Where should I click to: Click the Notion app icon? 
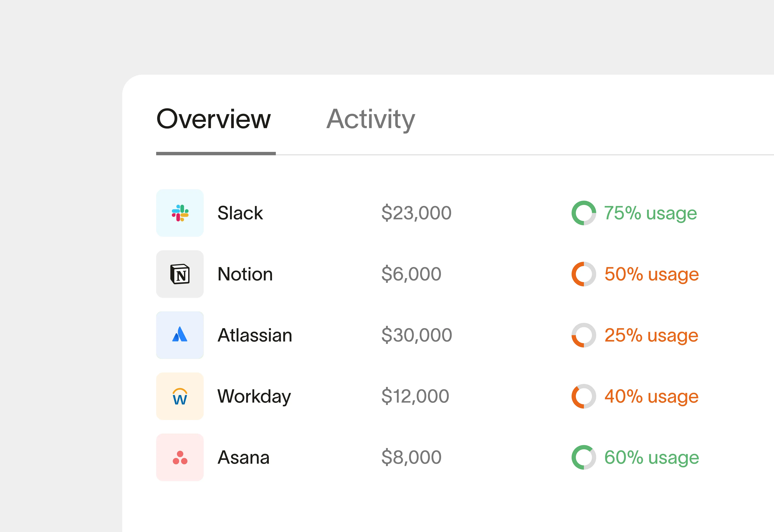[180, 274]
